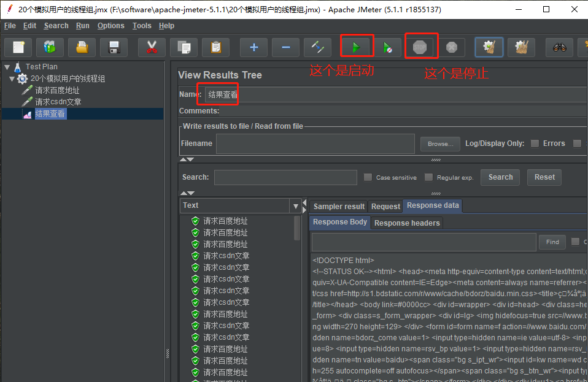Collapse the Test Plan tree node
Image resolution: width=588 pixels, height=382 pixels.
(7, 67)
